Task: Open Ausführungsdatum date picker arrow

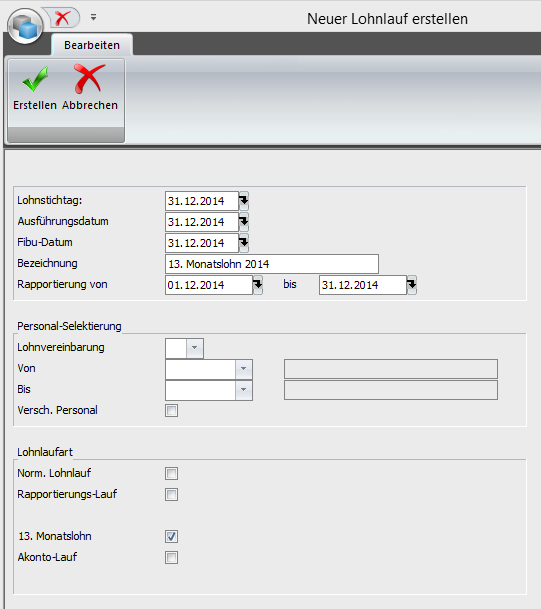Action: (x=244, y=222)
